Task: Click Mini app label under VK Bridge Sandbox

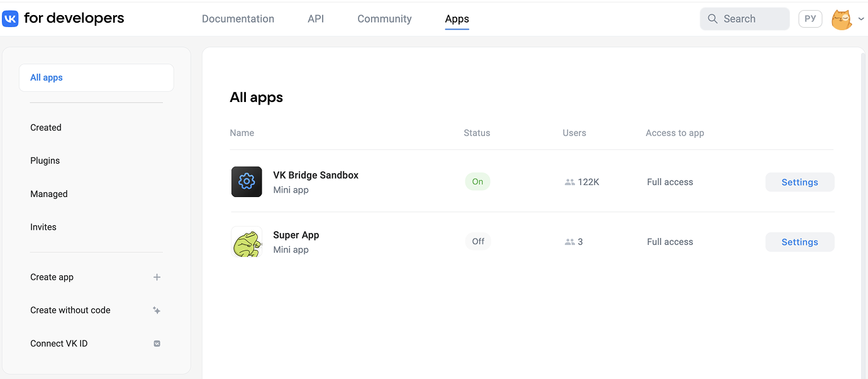Action: click(x=291, y=189)
